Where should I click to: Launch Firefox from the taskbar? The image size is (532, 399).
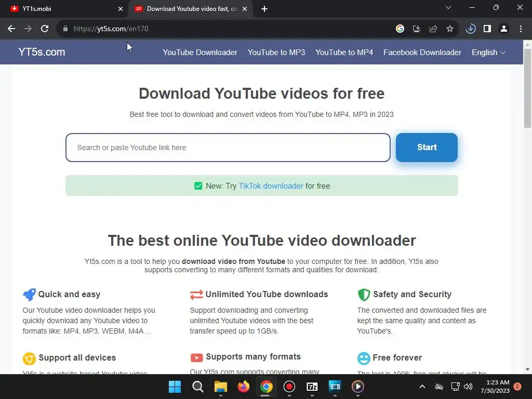coord(243,387)
